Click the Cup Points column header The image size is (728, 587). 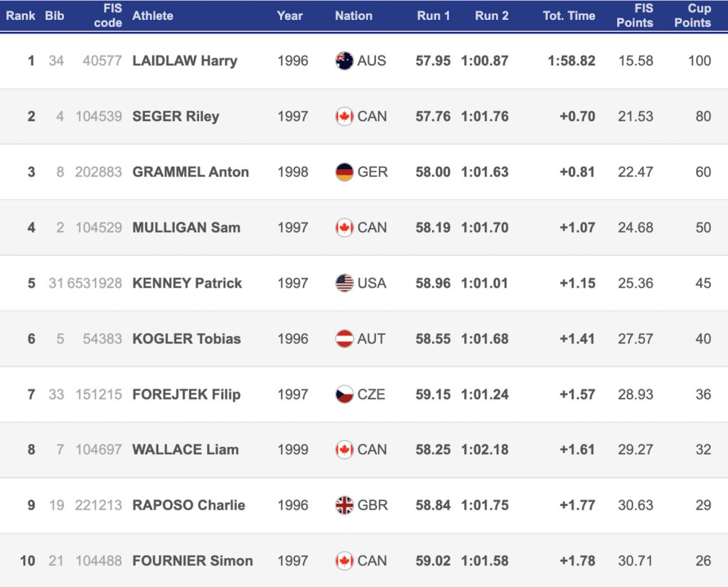(692, 16)
